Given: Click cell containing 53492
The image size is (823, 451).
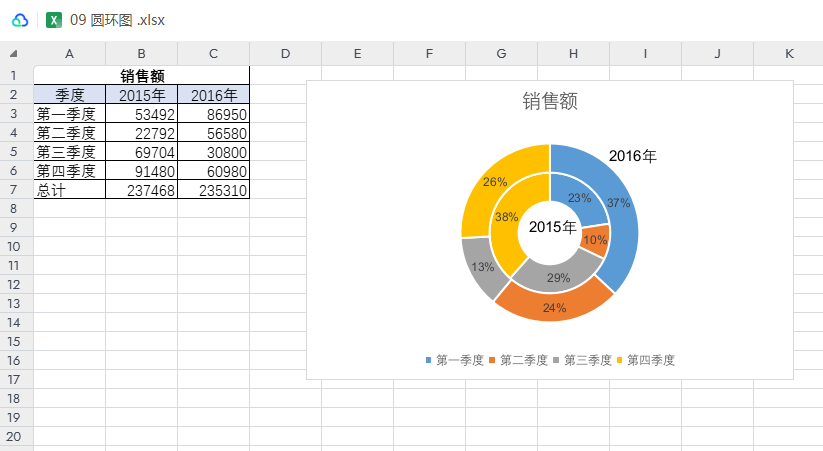Looking at the screenshot, I should (141, 113).
